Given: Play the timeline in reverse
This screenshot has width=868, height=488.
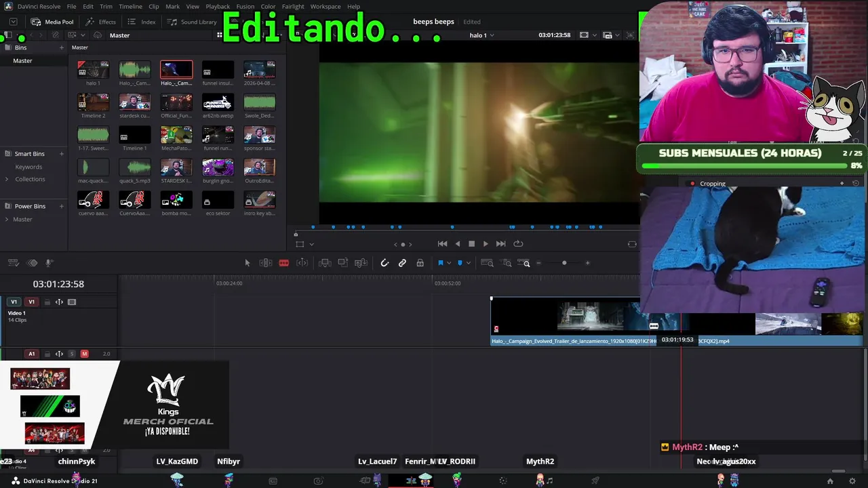Looking at the screenshot, I should tap(458, 244).
